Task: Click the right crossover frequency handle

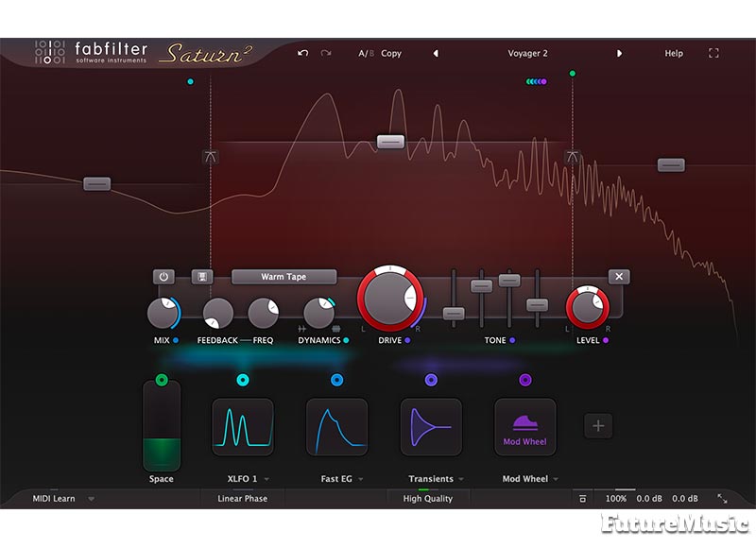Action: click(x=573, y=157)
